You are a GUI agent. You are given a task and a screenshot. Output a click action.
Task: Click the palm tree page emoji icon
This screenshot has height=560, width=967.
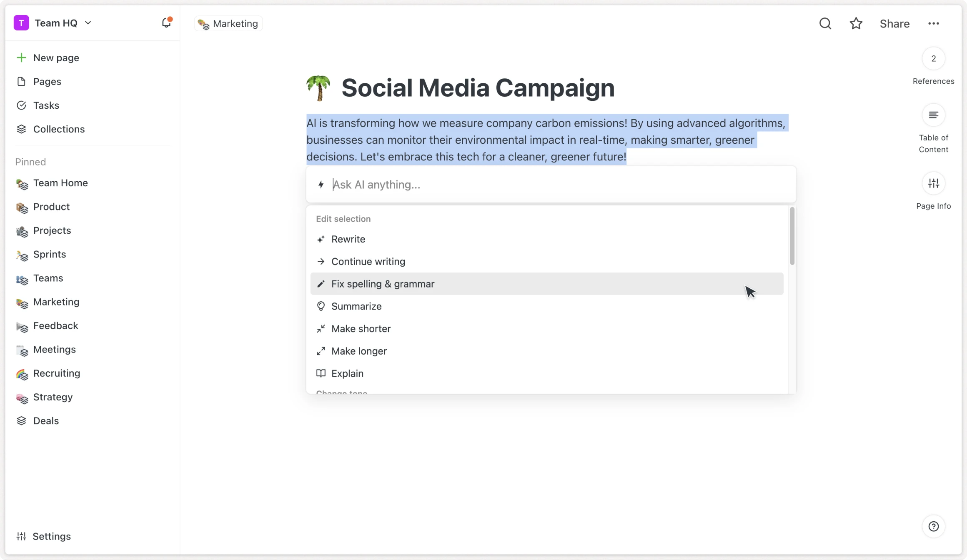point(318,88)
